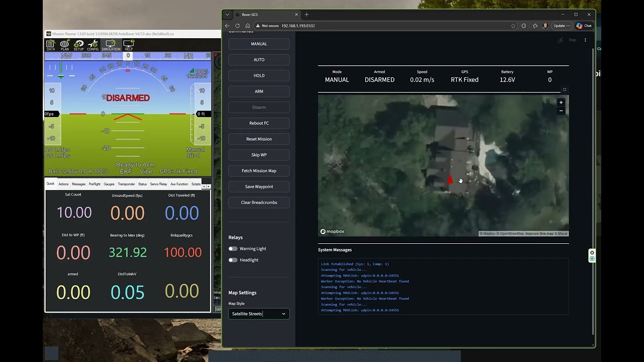Click the ARM command button
This screenshot has height=362, width=644.
tap(259, 92)
